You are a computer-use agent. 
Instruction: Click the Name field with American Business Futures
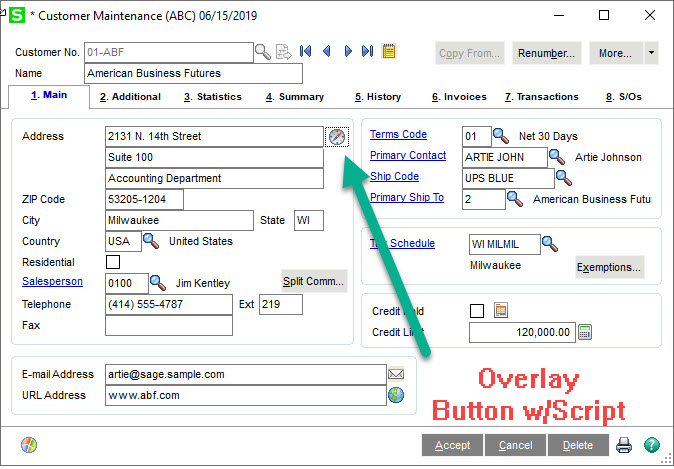click(x=193, y=73)
